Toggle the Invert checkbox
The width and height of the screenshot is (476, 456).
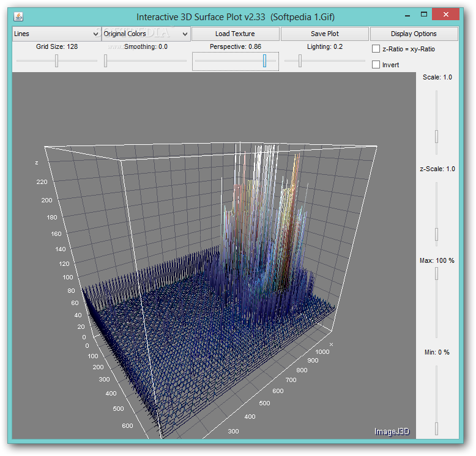point(376,65)
